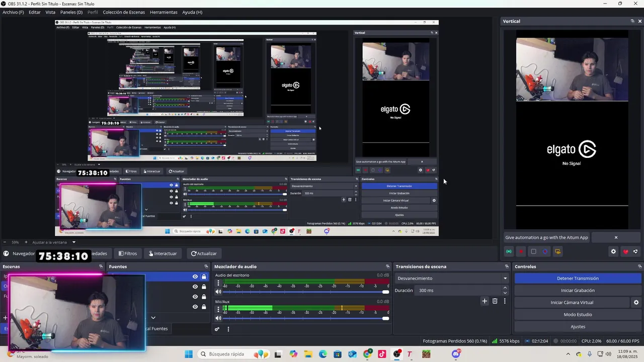
Task: Open advanced audio properties gear in mixer
Action: pos(217,329)
